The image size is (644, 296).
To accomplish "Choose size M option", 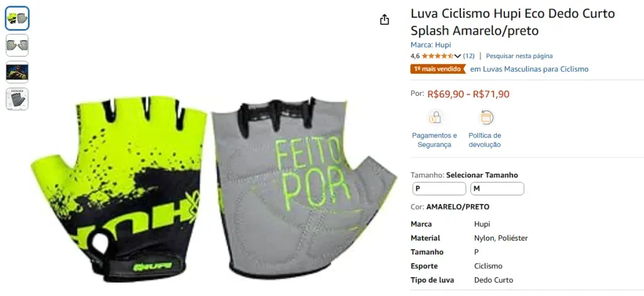I will point(497,189).
